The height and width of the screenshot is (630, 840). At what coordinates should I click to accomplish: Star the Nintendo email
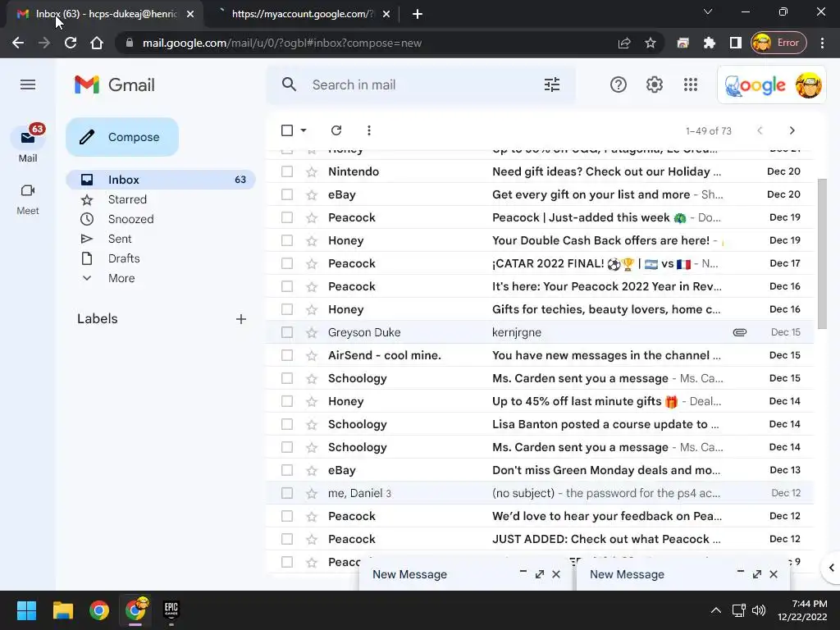pyautogui.click(x=312, y=172)
